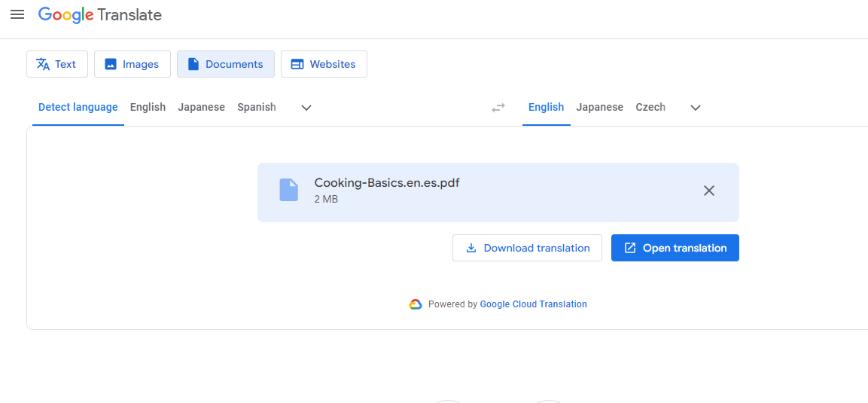Expand the target languages list

[696, 108]
